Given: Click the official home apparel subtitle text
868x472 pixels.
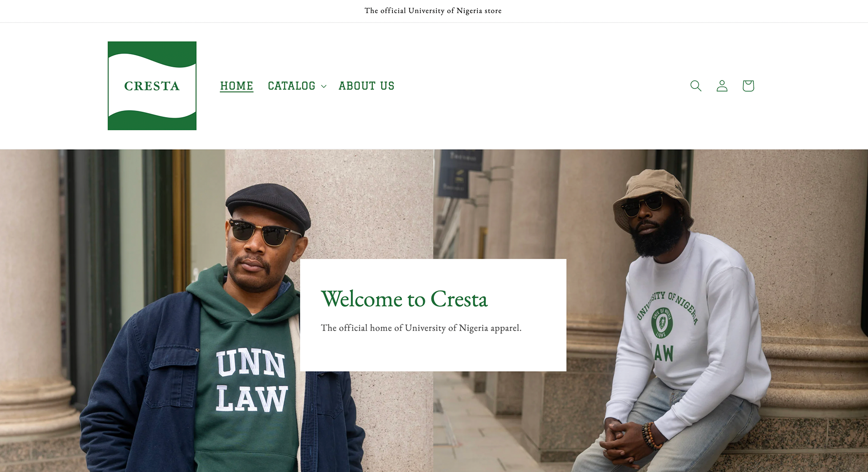Looking at the screenshot, I should click(421, 328).
